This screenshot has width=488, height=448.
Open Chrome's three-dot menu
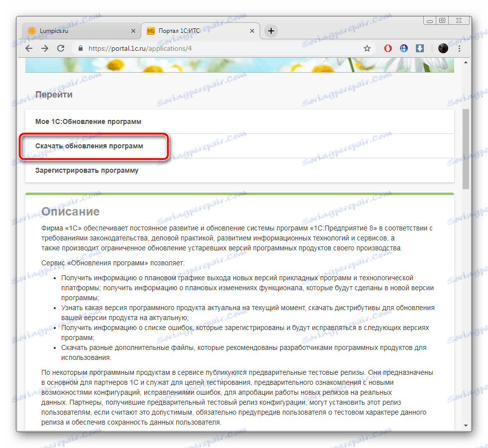459,48
